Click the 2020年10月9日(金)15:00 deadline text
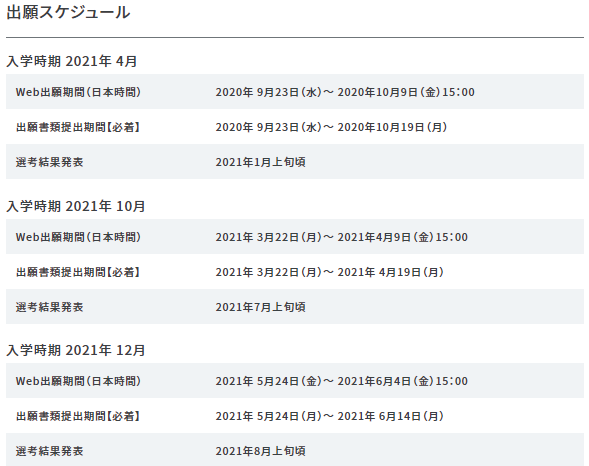 point(406,92)
